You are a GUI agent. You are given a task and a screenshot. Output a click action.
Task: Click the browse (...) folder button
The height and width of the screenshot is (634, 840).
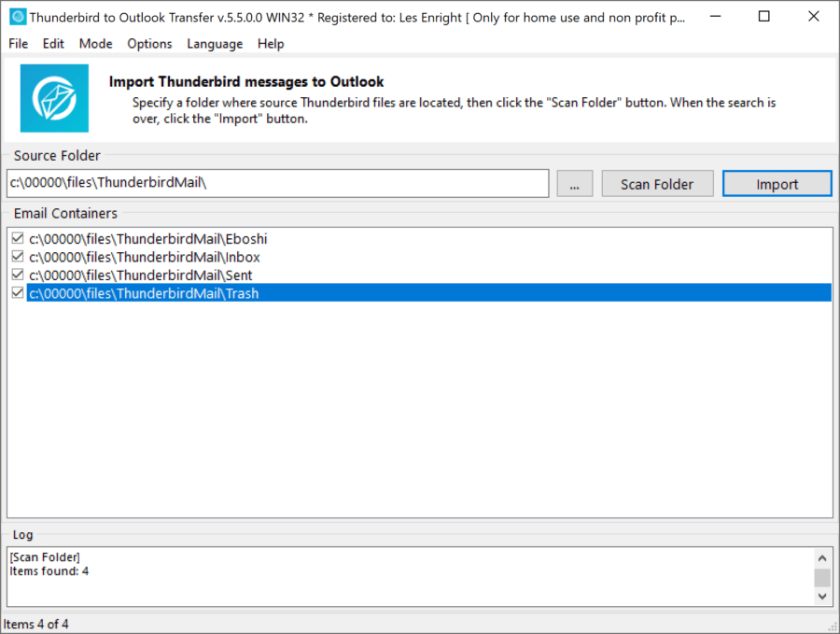pos(574,184)
